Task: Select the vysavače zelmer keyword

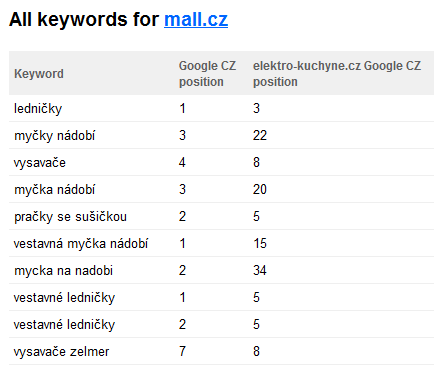Action: [61, 352]
